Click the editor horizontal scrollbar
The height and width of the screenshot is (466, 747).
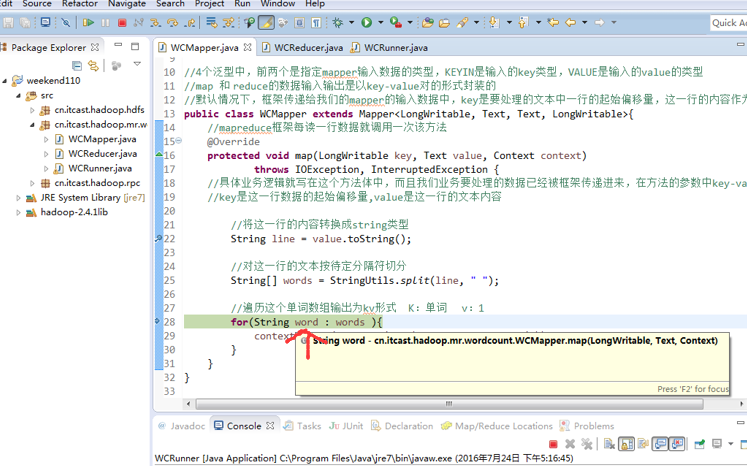pyautogui.click(x=449, y=404)
